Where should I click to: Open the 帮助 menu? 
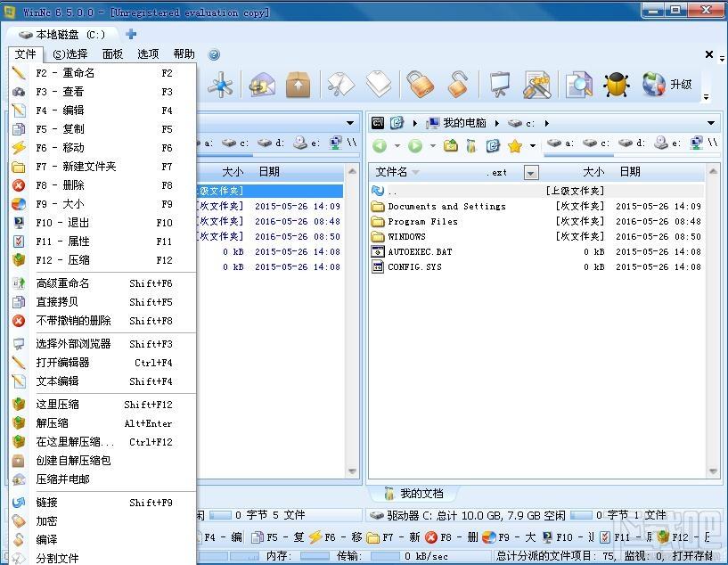184,54
